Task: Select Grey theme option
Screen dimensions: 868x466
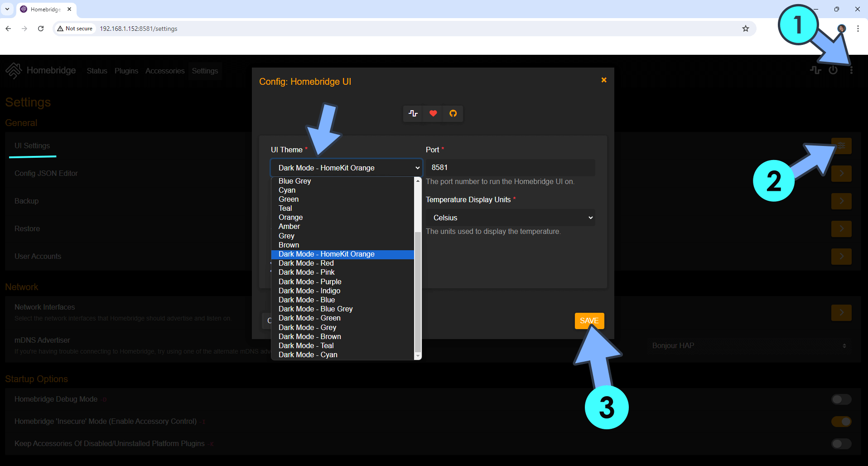Action: 342,236
